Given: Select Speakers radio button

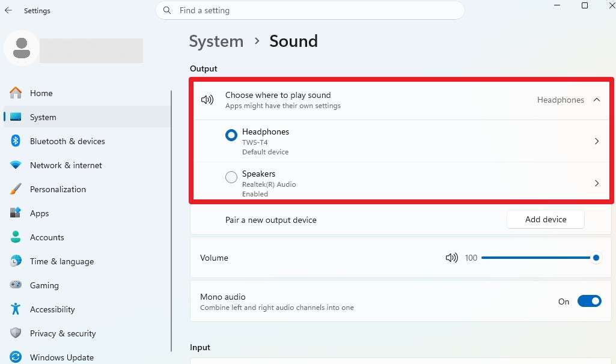Looking at the screenshot, I should 231,177.
